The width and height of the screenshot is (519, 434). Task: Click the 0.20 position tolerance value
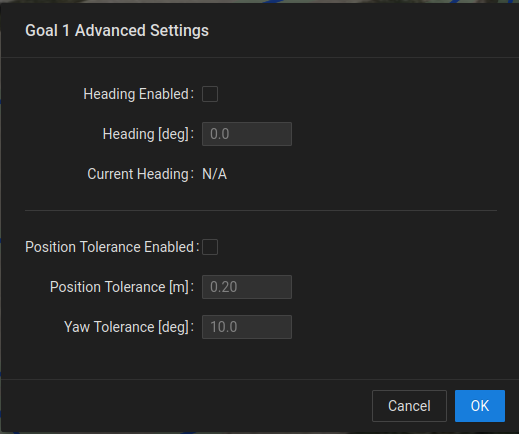click(x=223, y=287)
